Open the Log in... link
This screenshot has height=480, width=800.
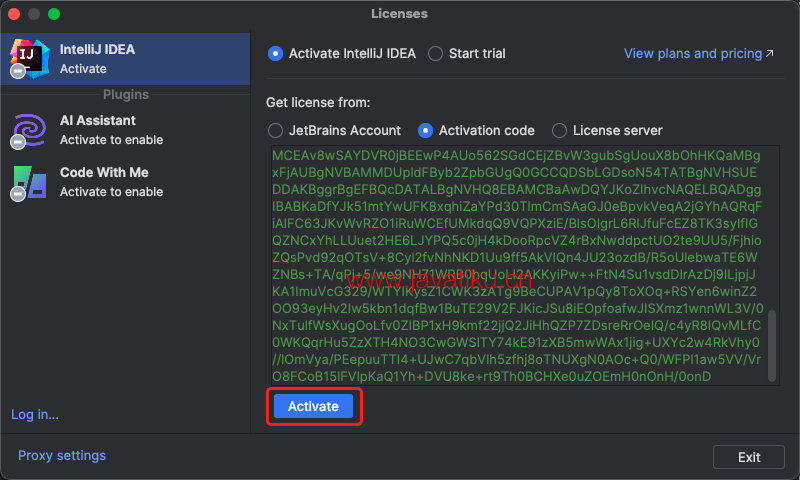pos(35,414)
